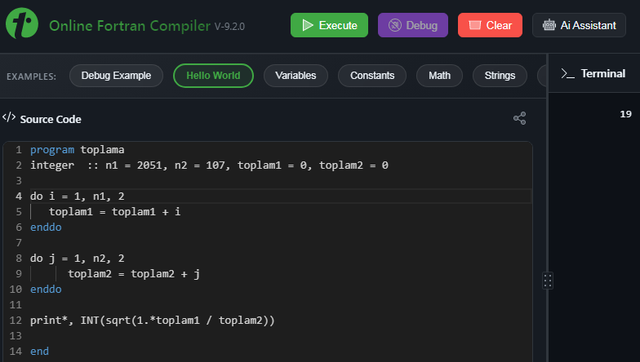The width and height of the screenshot is (640, 362).
Task: Click the terminal output value 19
Action: [626, 114]
